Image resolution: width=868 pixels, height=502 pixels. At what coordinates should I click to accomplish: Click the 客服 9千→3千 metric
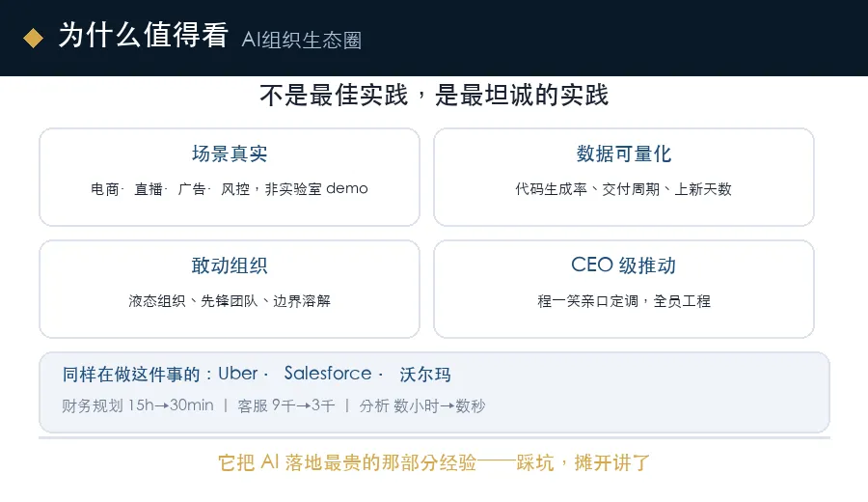click(286, 405)
